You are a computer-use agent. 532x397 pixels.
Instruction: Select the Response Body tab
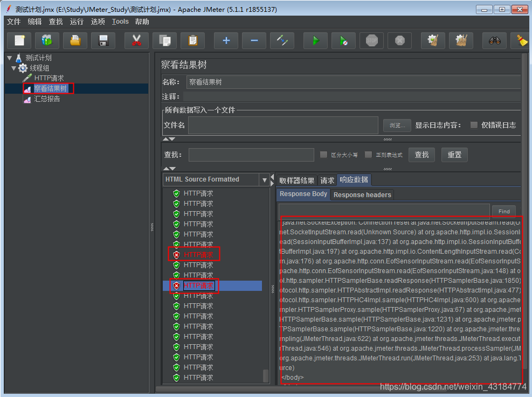pos(303,194)
